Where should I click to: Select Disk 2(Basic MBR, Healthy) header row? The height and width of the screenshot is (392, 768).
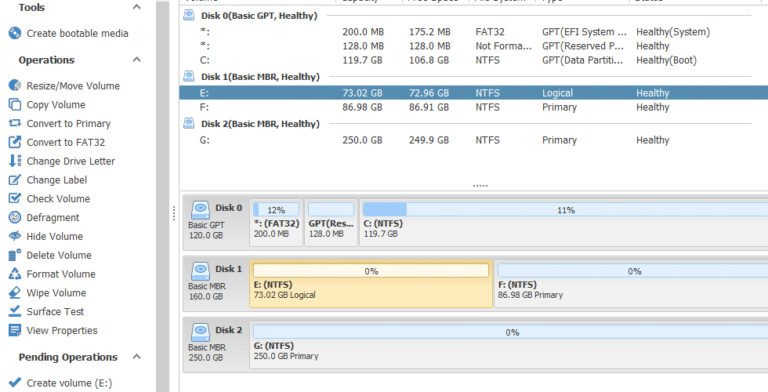point(474,124)
